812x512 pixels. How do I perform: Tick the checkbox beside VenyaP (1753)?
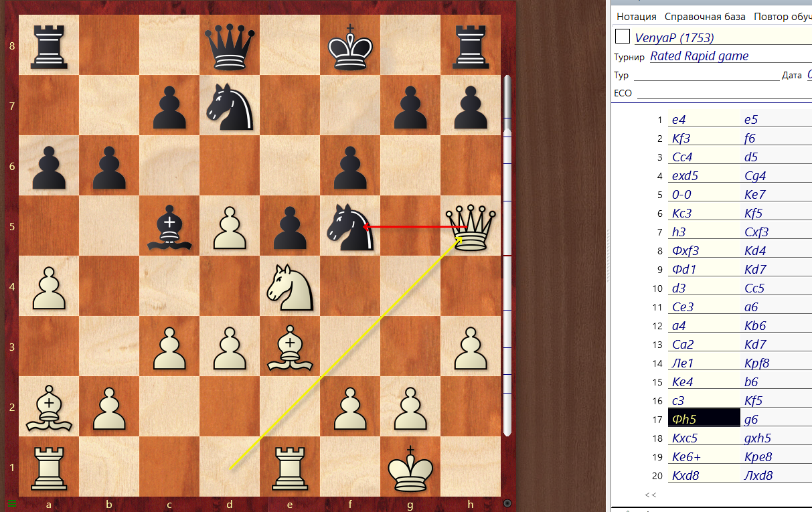623,37
